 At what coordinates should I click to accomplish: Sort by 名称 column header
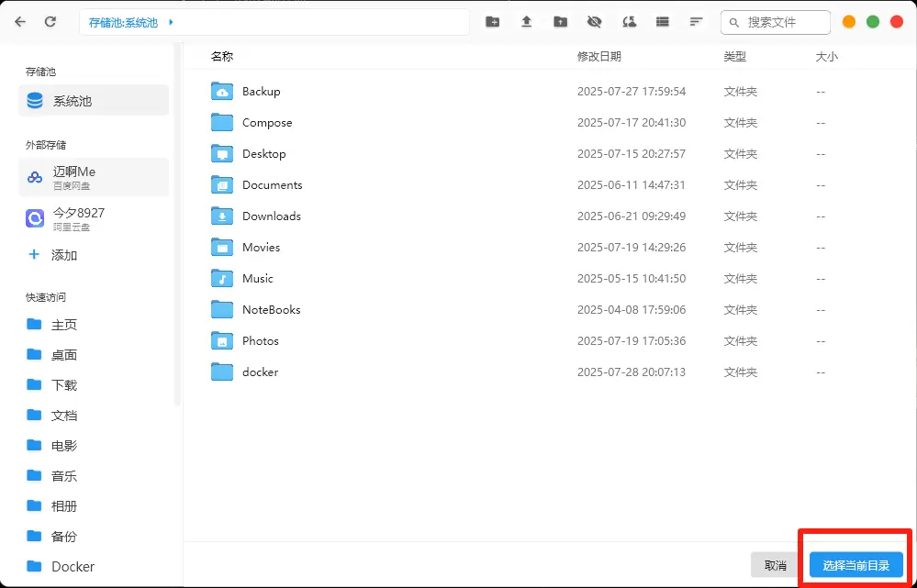(222, 57)
